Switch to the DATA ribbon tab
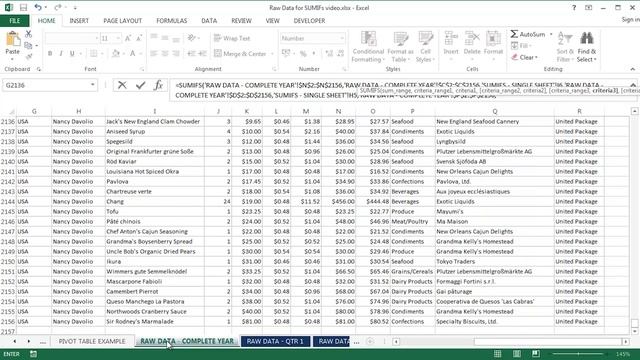 tap(209, 20)
